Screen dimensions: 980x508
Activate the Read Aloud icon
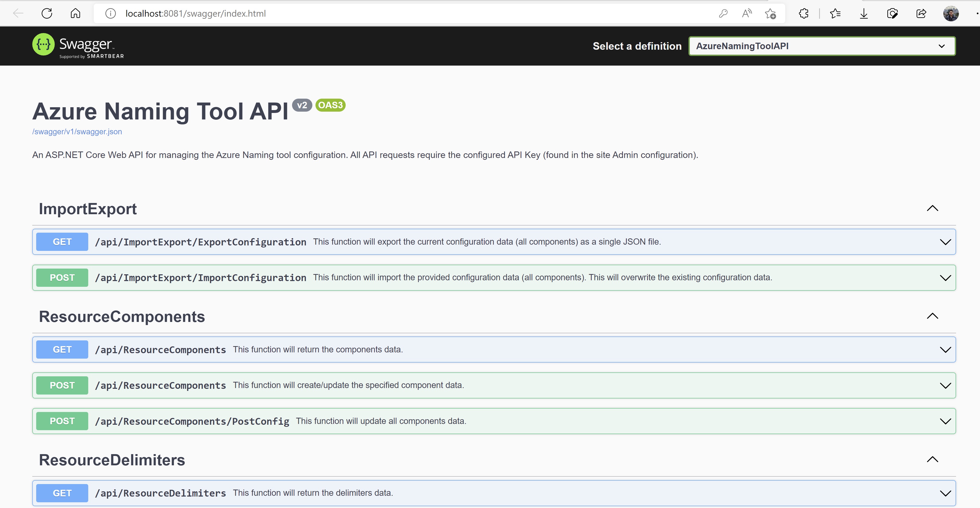tap(747, 14)
